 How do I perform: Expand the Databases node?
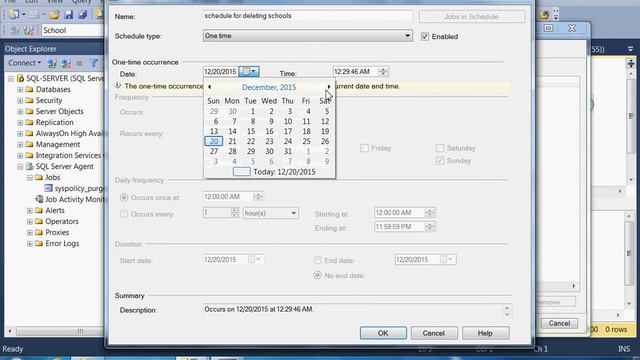[20, 89]
